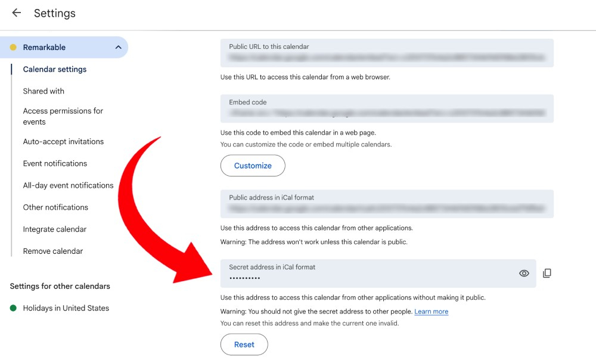This screenshot has height=364, width=596.
Task: Copy the secret iCal address
Action: pyautogui.click(x=547, y=273)
